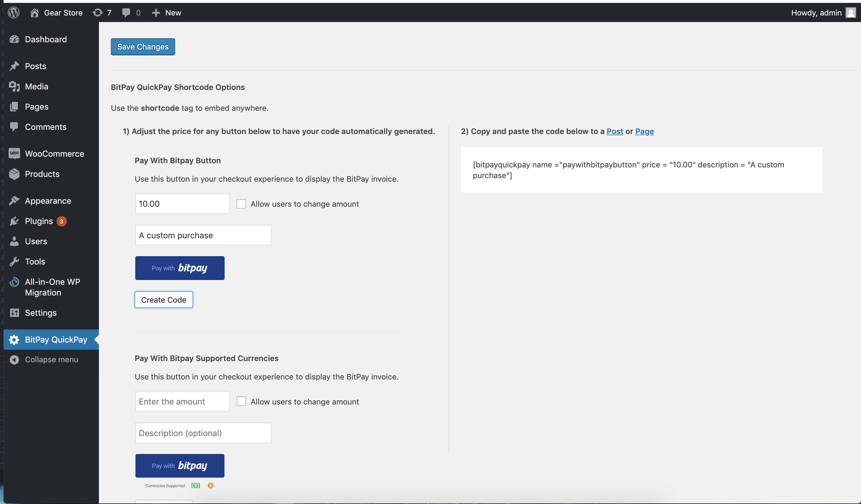861x504 pixels.
Task: Focus the price field showing 10.00
Action: 182,204
